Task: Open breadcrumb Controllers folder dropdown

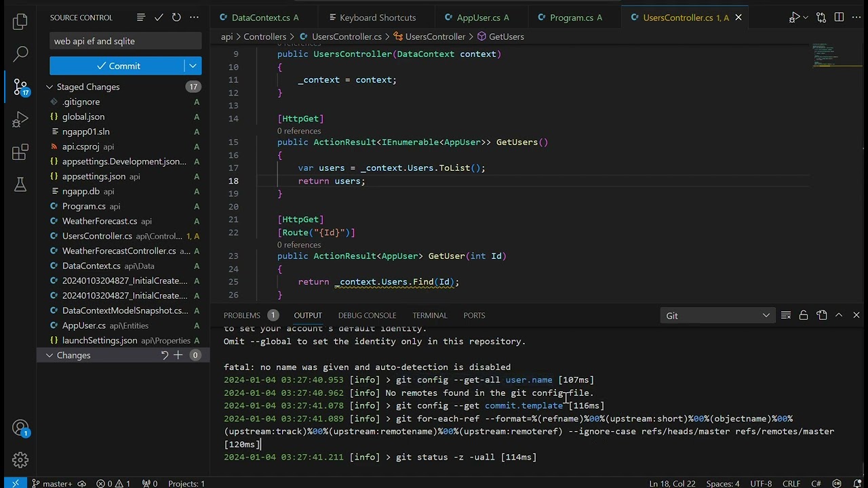Action: click(264, 37)
